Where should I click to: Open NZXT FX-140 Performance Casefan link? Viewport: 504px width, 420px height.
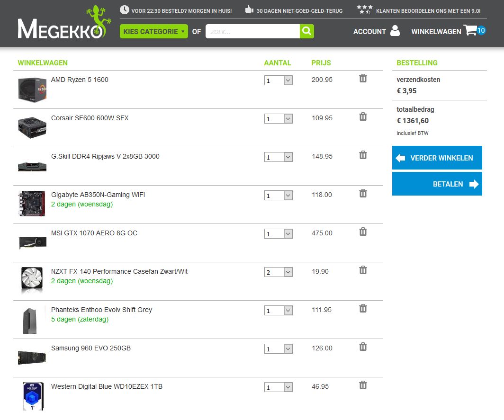[x=119, y=271]
